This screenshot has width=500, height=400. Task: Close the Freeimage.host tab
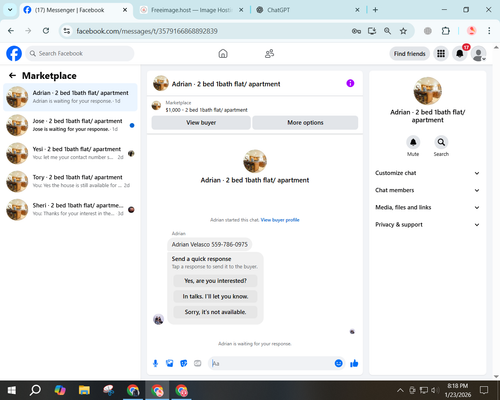coord(241,10)
